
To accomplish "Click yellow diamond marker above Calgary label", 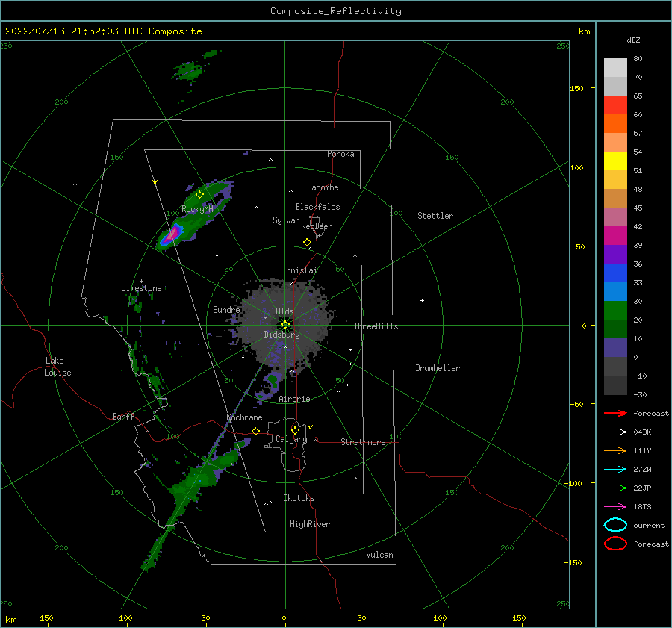I will tap(295, 430).
